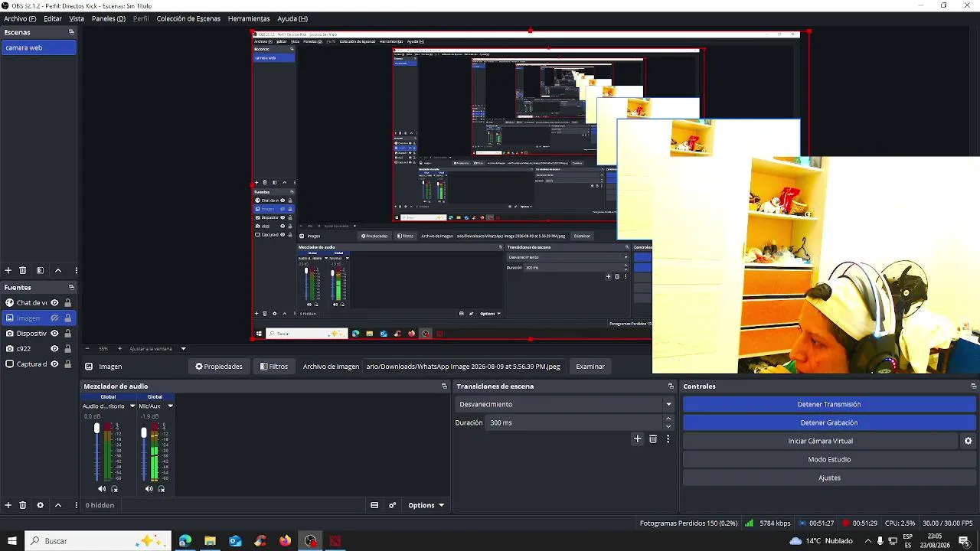The image size is (980, 551).
Task: Pop out the Mezclador de audio dock
Action: click(x=444, y=386)
